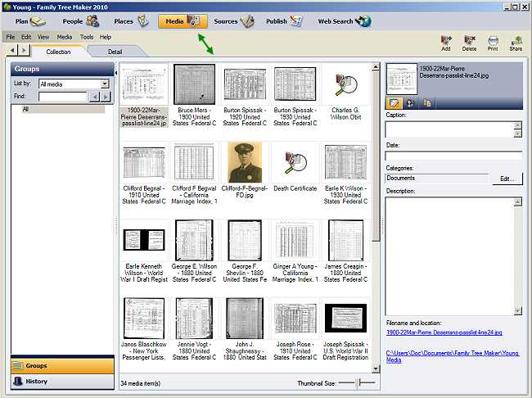Open the People workspace
Screen dimensions: 532x398
[80, 21]
